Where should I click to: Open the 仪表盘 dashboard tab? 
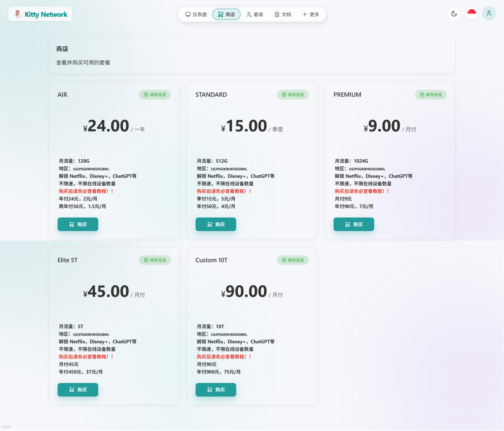coord(196,14)
